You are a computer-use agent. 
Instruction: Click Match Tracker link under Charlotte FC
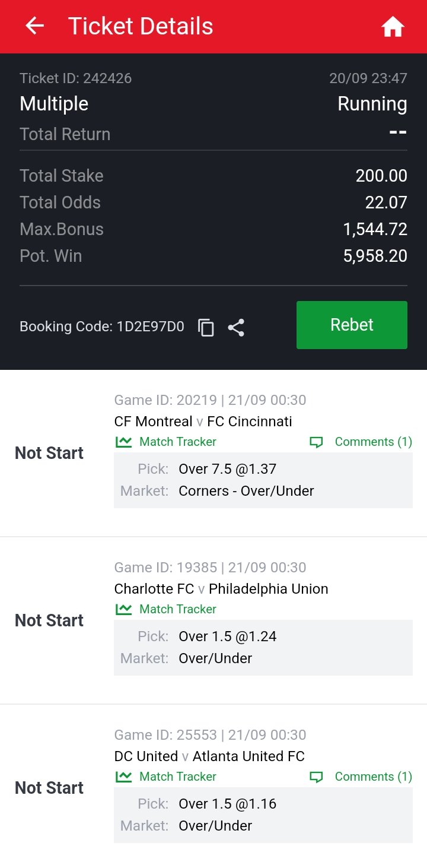177,609
